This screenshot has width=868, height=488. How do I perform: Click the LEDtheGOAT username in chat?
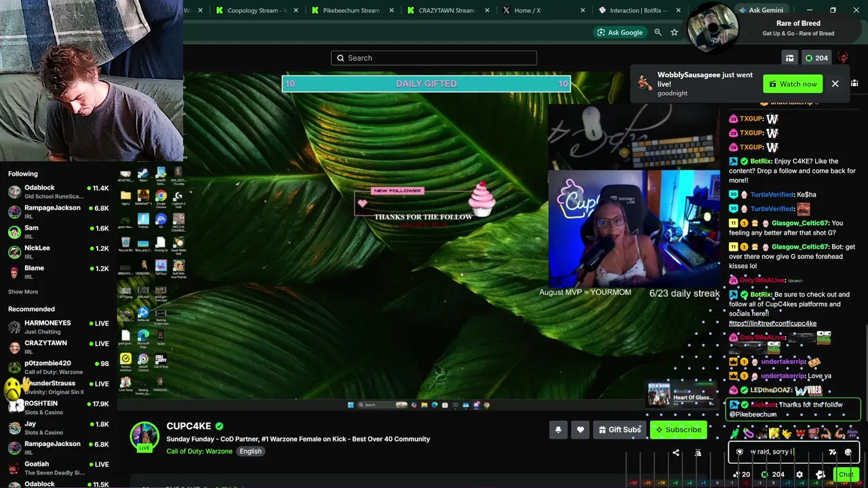771,390
